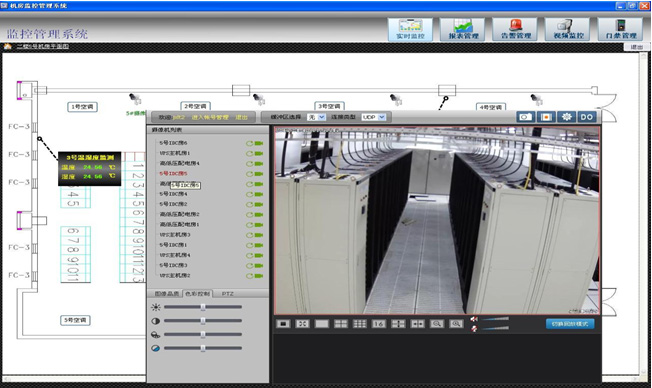Click the zoom out magnifier icon

coord(437,324)
